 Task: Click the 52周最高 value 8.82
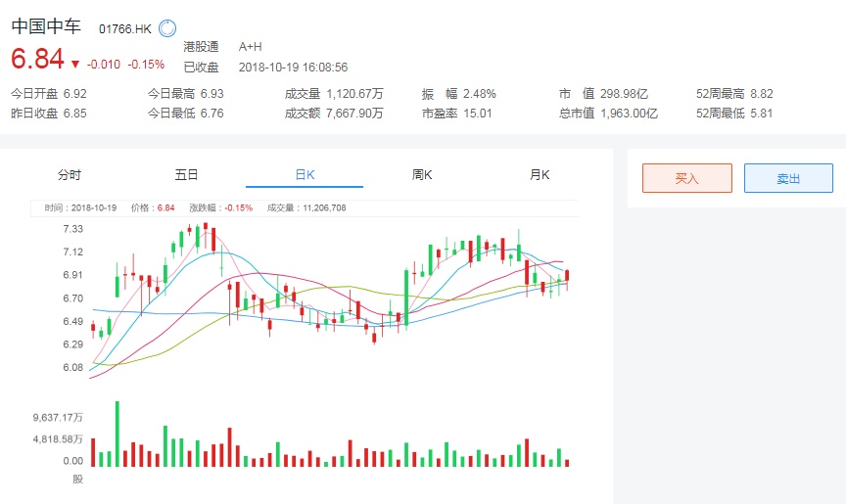(761, 94)
